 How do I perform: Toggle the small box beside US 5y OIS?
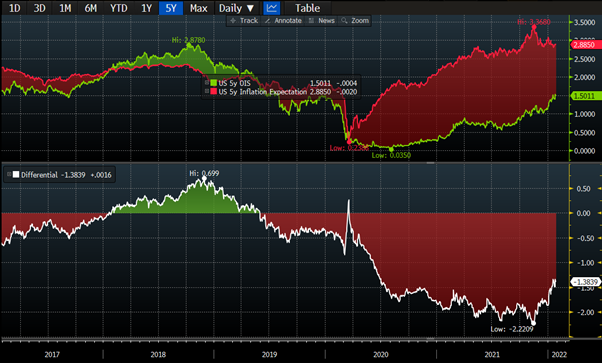(207, 83)
